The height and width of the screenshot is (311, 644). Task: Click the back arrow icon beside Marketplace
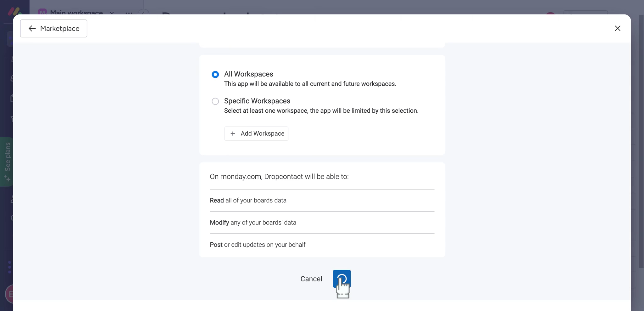(32, 28)
